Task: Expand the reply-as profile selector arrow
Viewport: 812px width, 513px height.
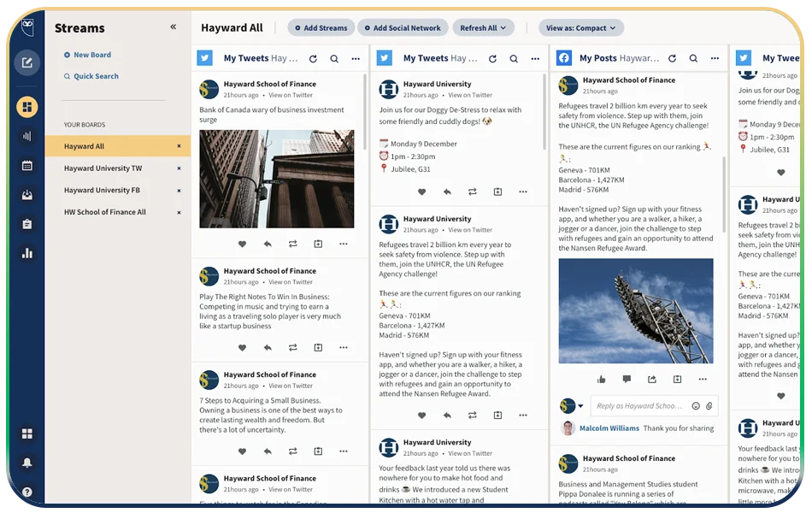Action: (x=580, y=406)
